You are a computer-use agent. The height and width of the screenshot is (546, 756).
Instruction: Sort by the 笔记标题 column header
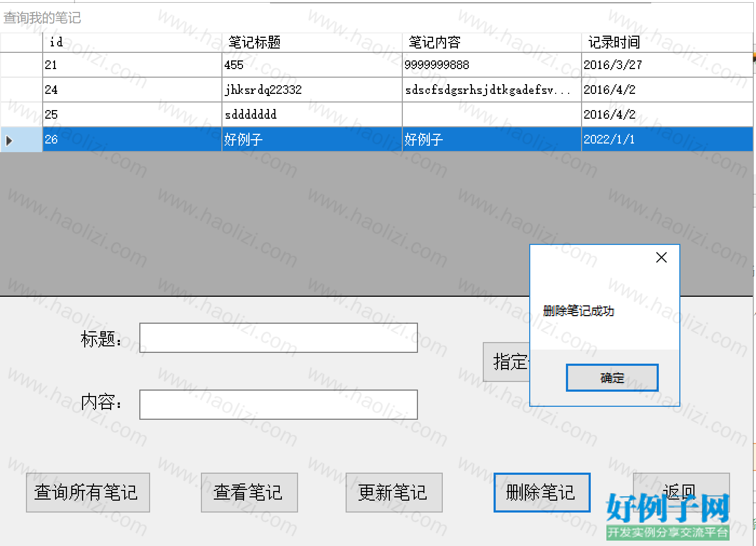click(312, 43)
